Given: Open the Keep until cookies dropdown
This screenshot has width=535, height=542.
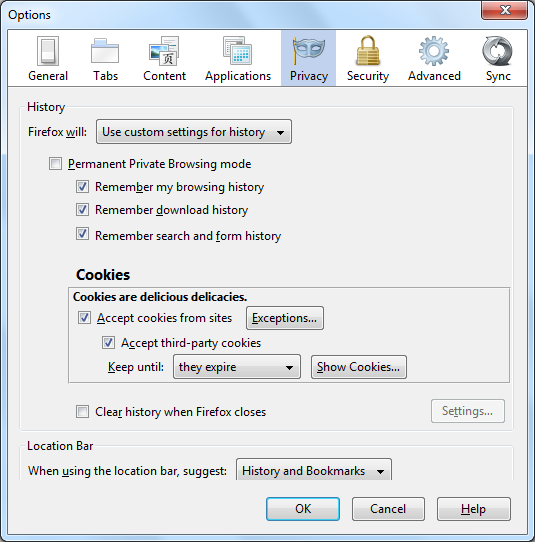Looking at the screenshot, I should tap(237, 367).
